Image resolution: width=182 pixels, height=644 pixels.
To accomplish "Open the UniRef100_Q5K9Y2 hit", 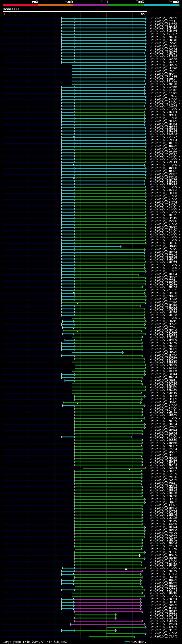I will tap(163, 402).
